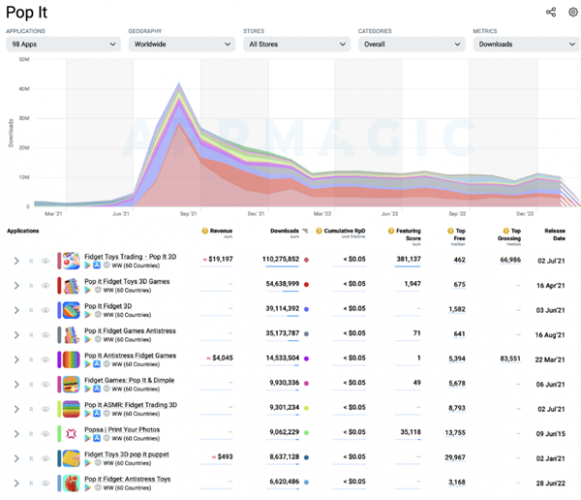This screenshot has width=581, height=500.
Task: Click the Fidget Toys Trading - Pop It 3D app icon
Action: tap(71, 261)
